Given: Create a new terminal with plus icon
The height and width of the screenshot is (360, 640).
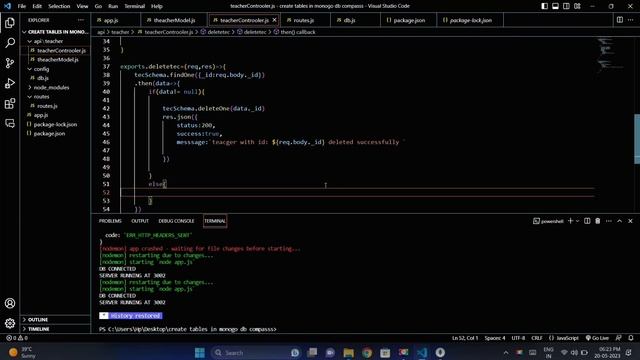Looking at the screenshot, I should click(x=570, y=221).
